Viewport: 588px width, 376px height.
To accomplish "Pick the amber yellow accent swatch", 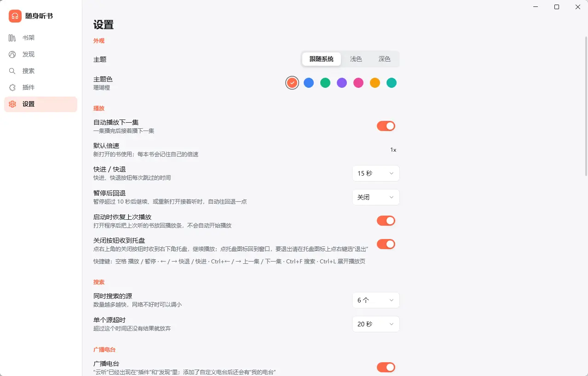I will [x=375, y=83].
